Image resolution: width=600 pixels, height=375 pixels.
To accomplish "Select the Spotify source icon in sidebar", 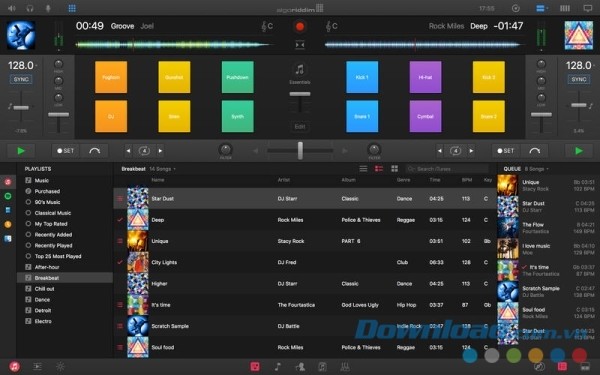I will tap(8, 196).
